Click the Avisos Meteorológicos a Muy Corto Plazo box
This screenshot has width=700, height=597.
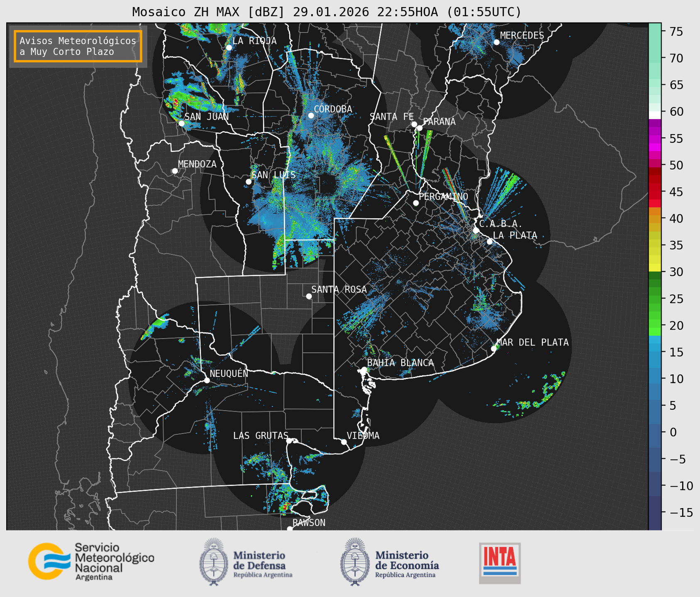(x=78, y=46)
